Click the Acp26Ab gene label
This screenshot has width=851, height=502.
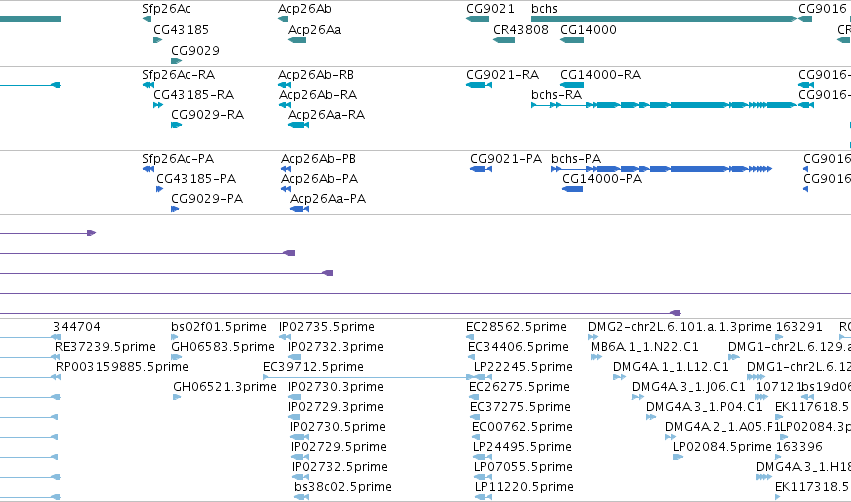(x=304, y=9)
